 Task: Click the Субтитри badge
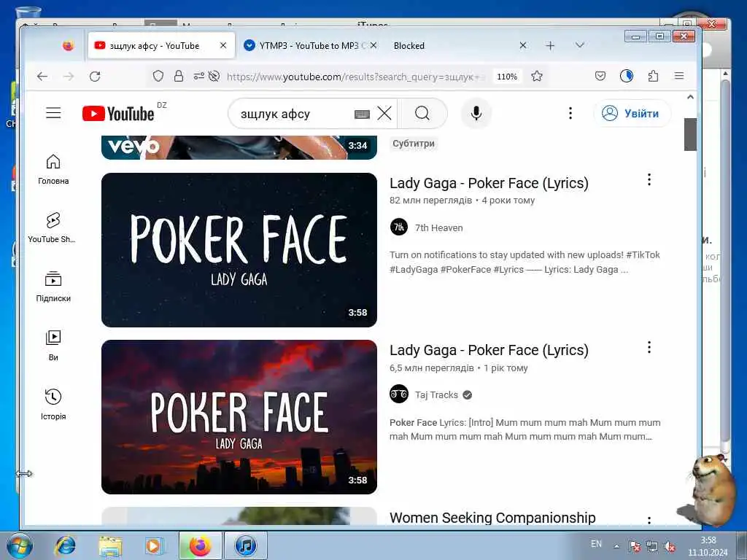(413, 144)
